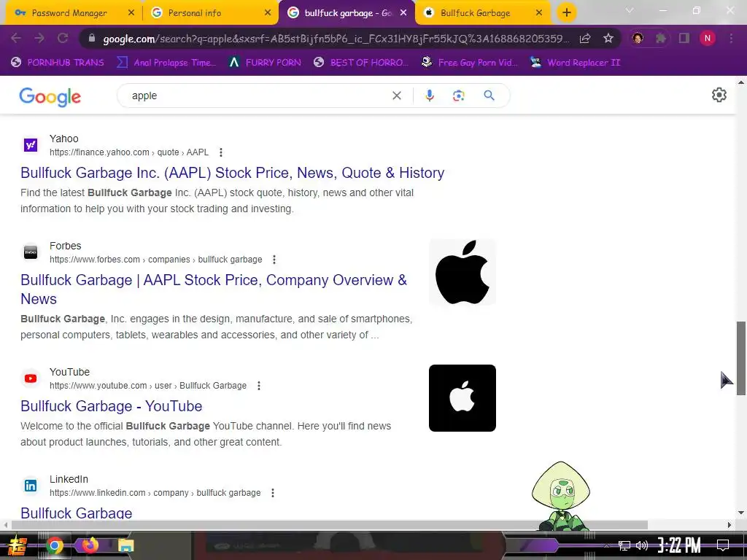Open more options for YouTube result
The width and height of the screenshot is (747, 560).
(259, 386)
